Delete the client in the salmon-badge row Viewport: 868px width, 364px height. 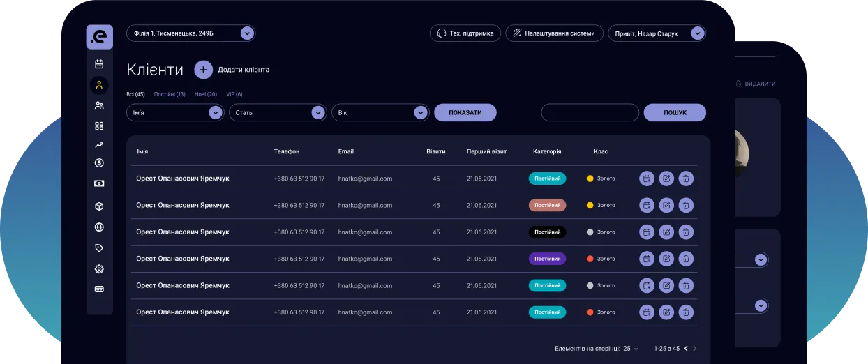point(686,205)
